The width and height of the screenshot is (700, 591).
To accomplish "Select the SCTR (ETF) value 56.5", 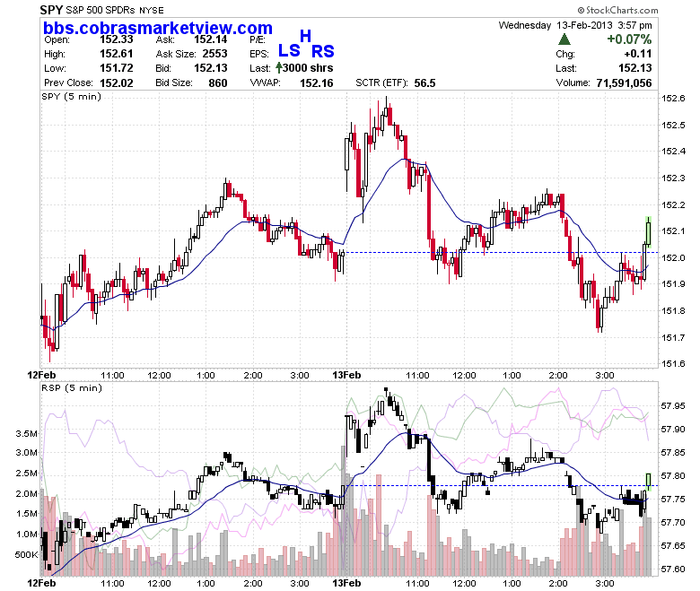I will (x=424, y=83).
